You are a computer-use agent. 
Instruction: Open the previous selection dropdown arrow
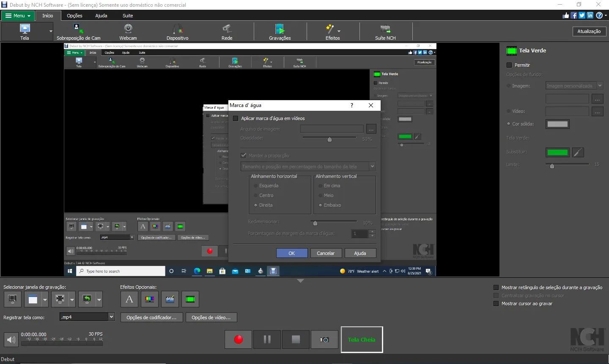point(99,299)
